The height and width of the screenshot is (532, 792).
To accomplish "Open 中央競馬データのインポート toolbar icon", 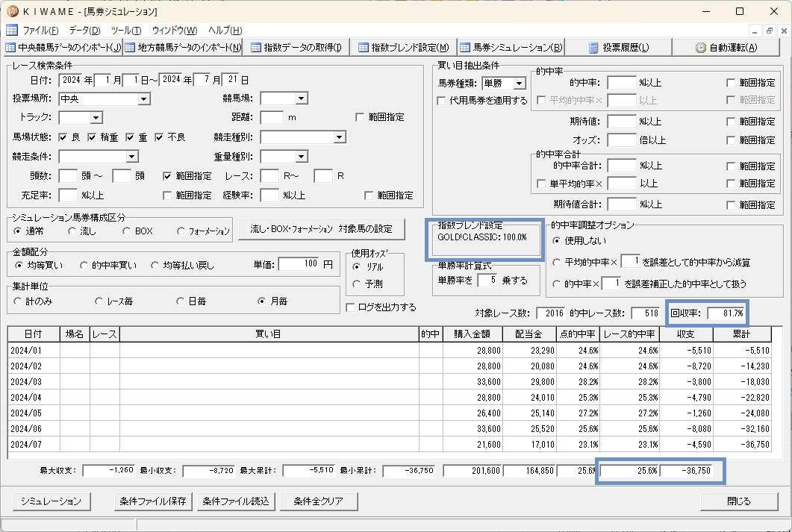I will click(x=10, y=48).
